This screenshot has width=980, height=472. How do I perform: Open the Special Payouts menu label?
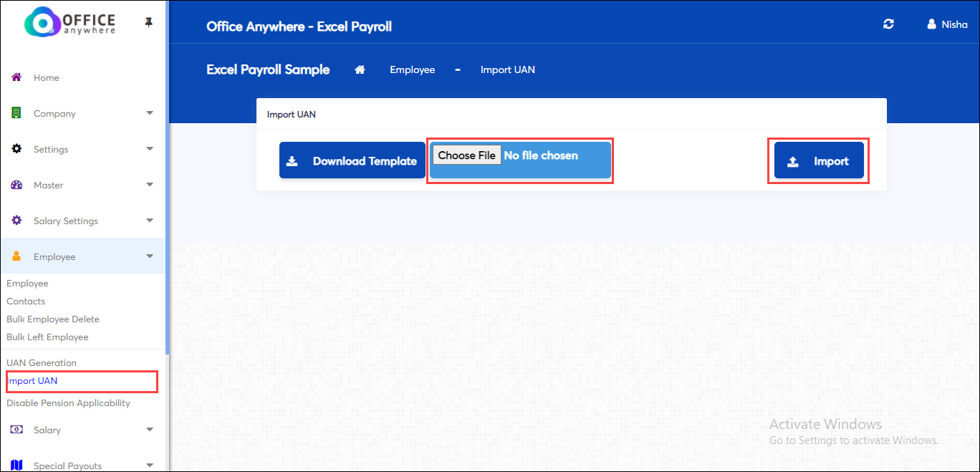pyautogui.click(x=67, y=466)
